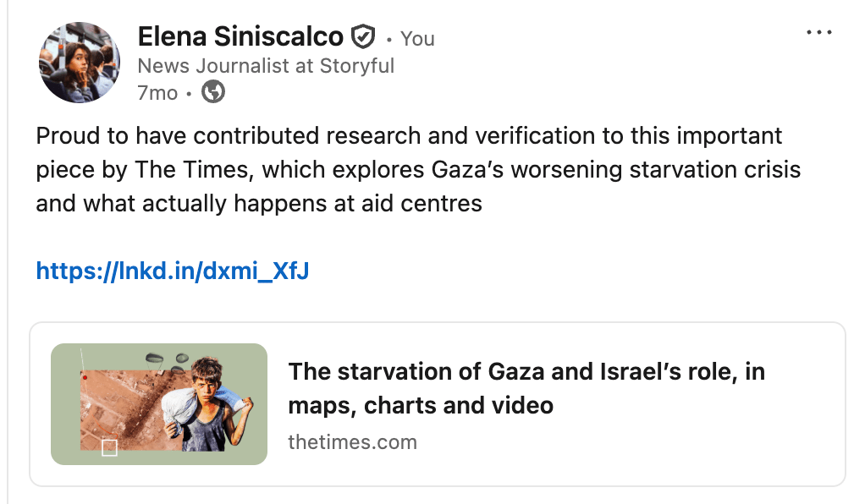Click the word 'Storyful' in the headline
Image resolution: width=865 pixels, height=504 pixels.
point(356,66)
